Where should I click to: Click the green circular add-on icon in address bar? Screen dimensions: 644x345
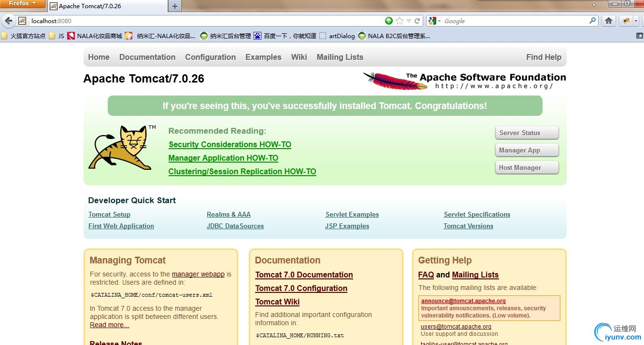coord(389,21)
